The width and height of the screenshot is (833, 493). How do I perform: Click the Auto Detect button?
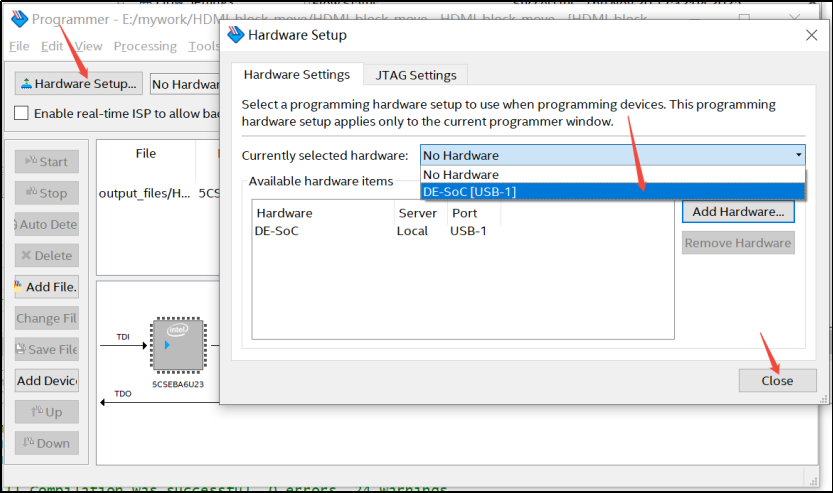point(47,224)
